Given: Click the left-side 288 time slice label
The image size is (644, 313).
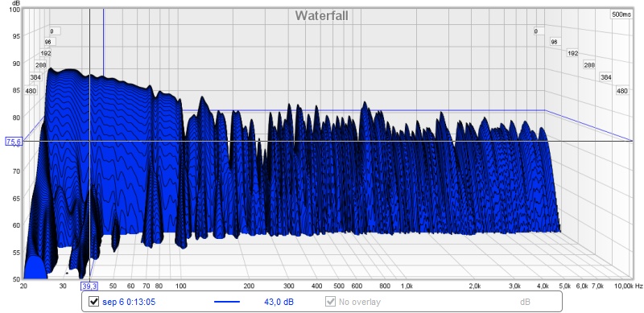Looking at the screenshot, I should pos(41,65).
